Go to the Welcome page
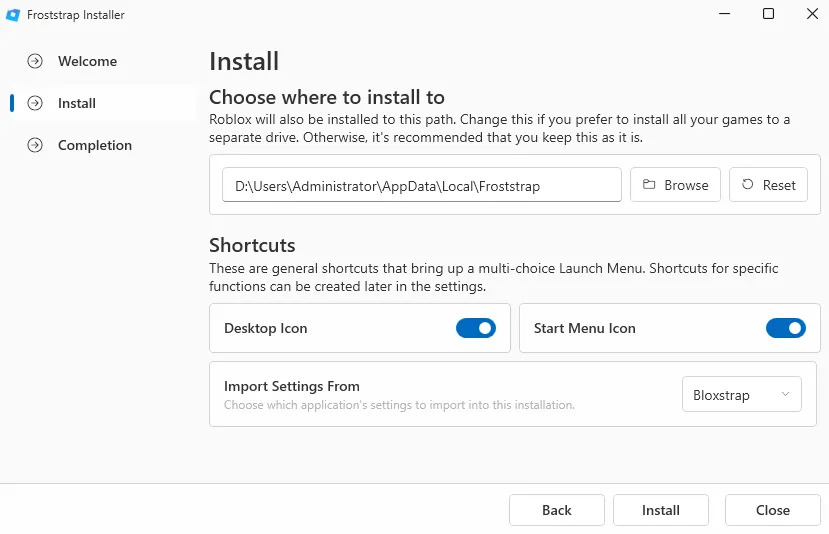Screen dimensions: 829x534 103,61
